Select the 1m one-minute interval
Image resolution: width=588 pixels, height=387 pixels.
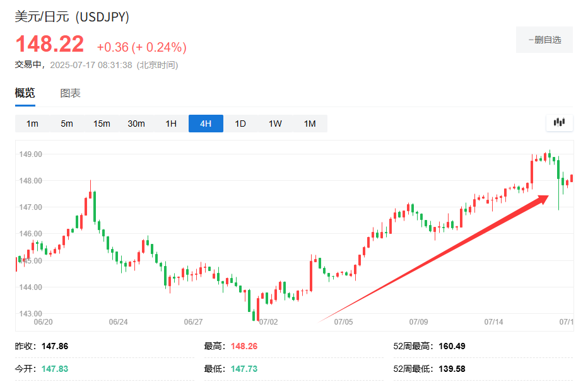32,124
